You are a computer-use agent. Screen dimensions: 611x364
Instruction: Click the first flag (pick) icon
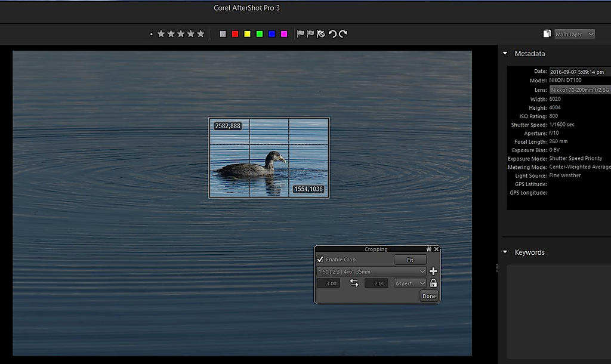[301, 34]
